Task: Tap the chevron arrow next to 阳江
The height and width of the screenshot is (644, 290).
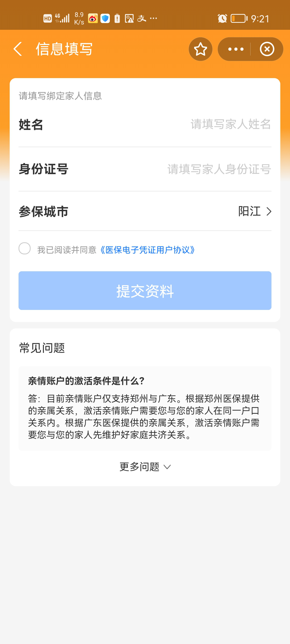Action: pos(269,211)
